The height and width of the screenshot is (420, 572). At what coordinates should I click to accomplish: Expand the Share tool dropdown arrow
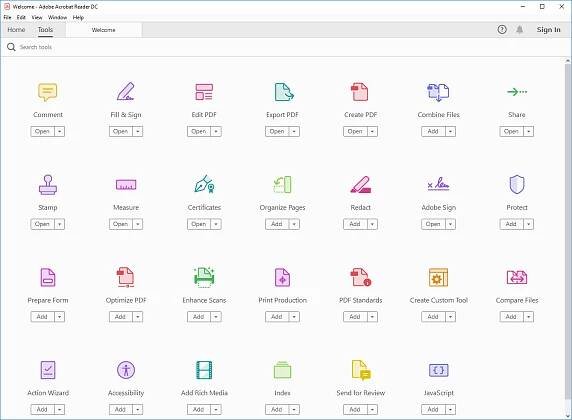529,131
